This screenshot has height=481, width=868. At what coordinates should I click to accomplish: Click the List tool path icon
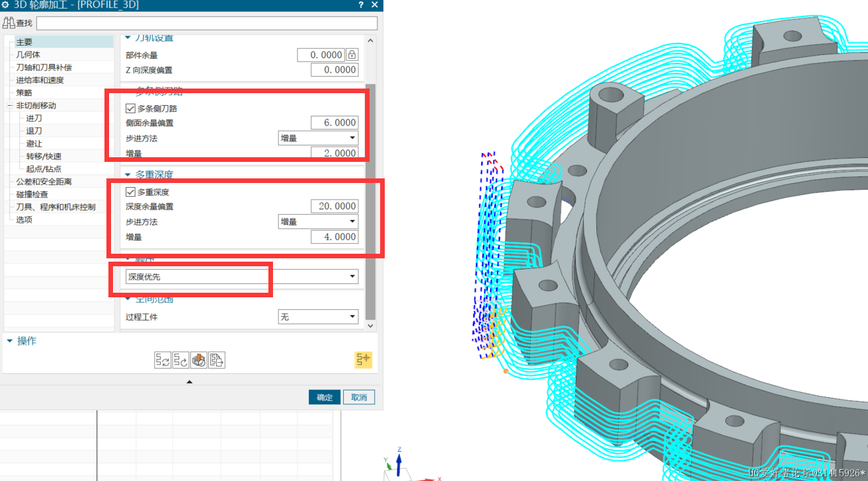[x=217, y=360]
